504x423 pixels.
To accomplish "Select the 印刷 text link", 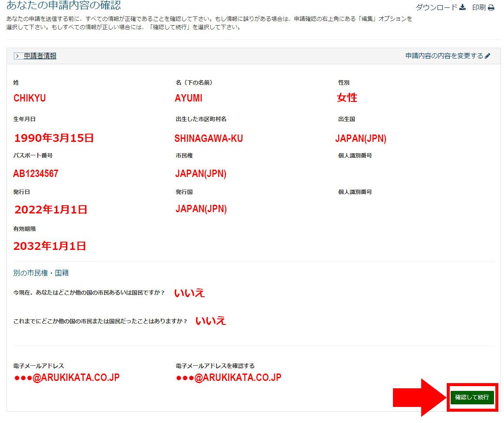I will click(479, 7).
